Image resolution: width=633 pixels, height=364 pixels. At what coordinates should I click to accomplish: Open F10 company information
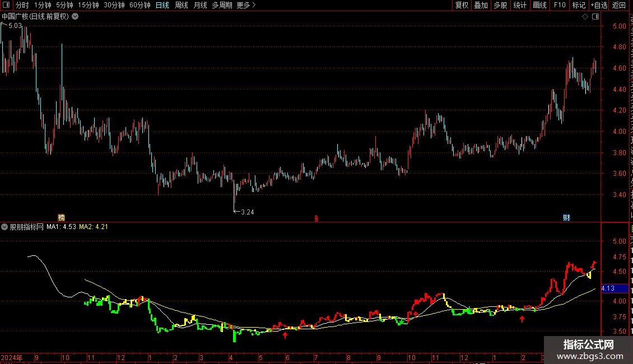[x=559, y=5]
